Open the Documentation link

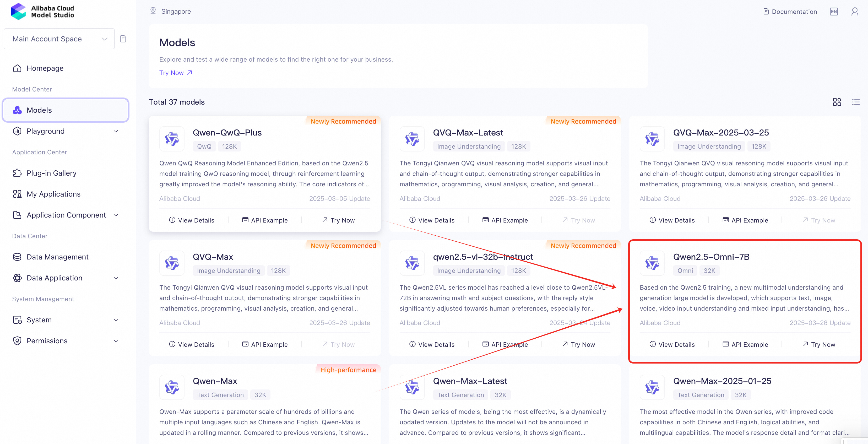(790, 12)
